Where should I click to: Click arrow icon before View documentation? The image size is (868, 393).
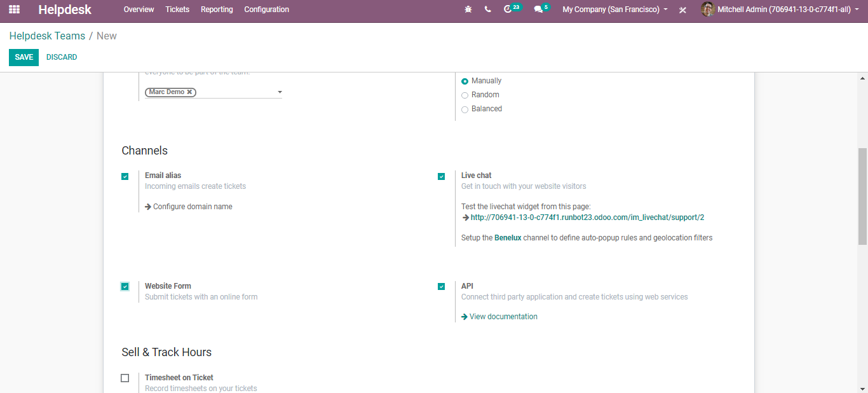coord(465,317)
